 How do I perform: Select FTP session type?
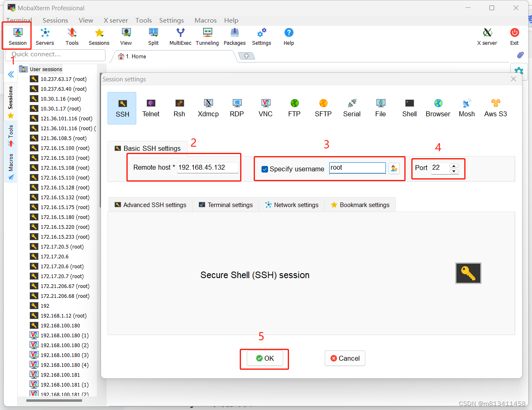(x=294, y=108)
